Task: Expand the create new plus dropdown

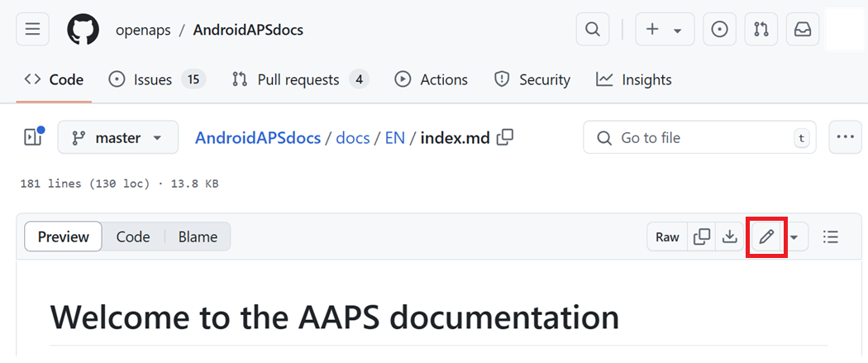Action: [665, 29]
